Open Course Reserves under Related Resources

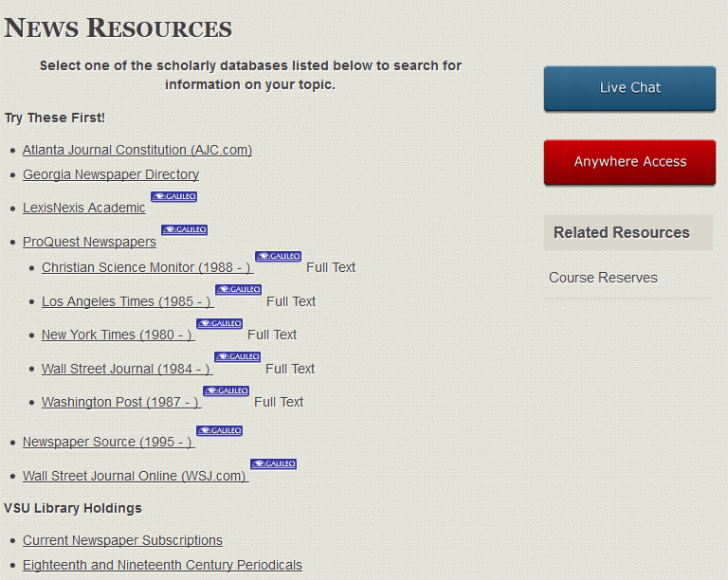point(603,278)
